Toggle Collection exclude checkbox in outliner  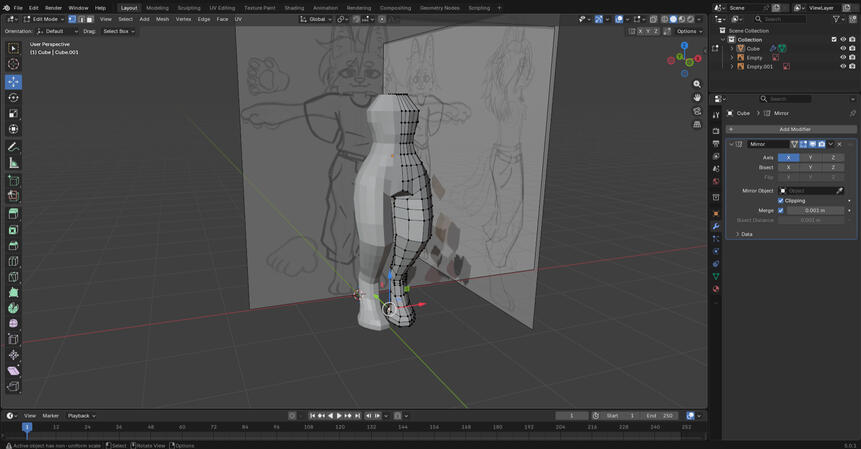(x=834, y=40)
